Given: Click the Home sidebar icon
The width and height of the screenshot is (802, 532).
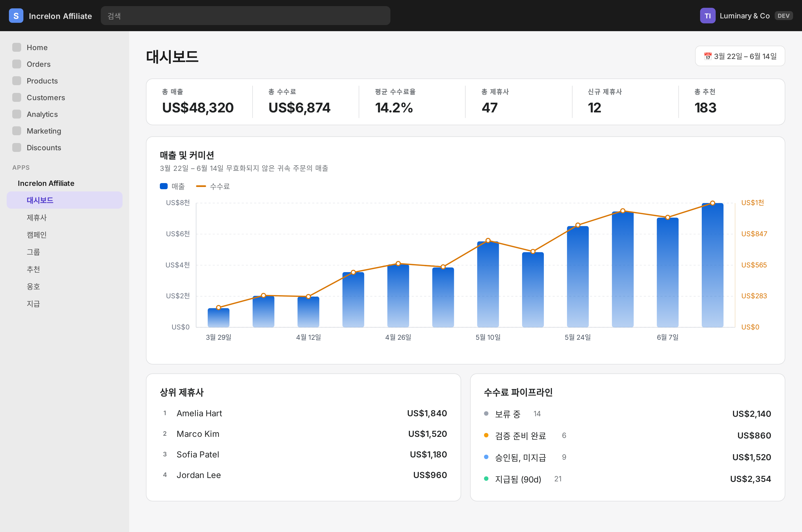Looking at the screenshot, I should pos(17,47).
